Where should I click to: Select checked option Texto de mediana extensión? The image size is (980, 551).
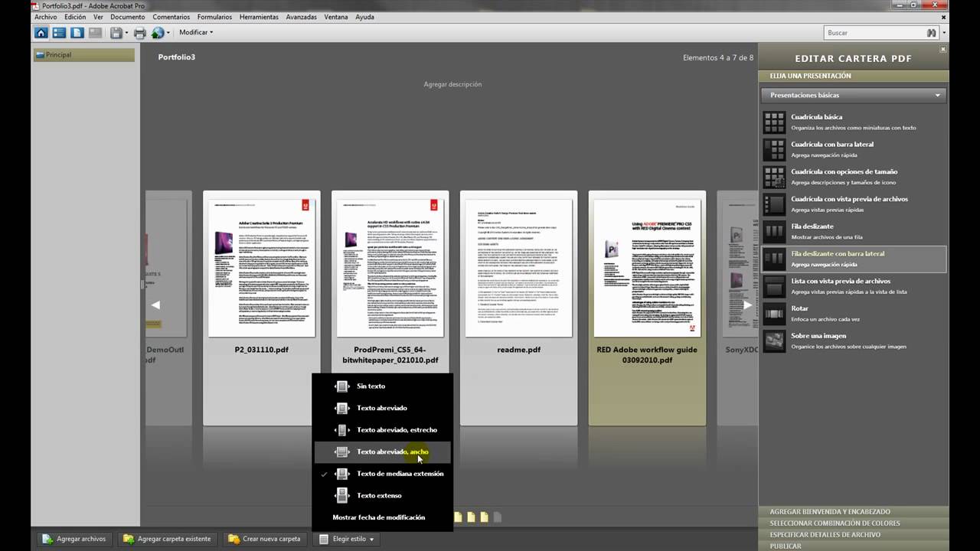click(400, 474)
